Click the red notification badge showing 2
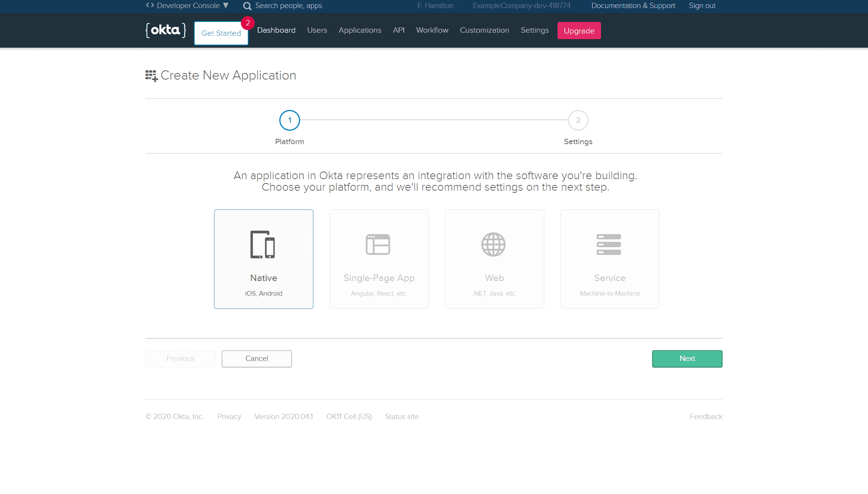Screen dimensions: 868x494 248,23
